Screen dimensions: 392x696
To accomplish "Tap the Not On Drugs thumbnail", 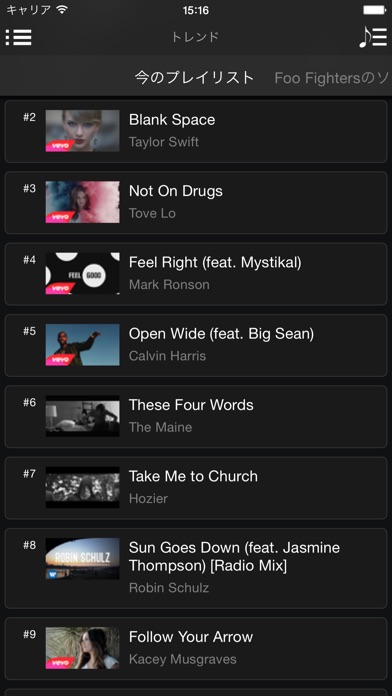I will click(83, 202).
